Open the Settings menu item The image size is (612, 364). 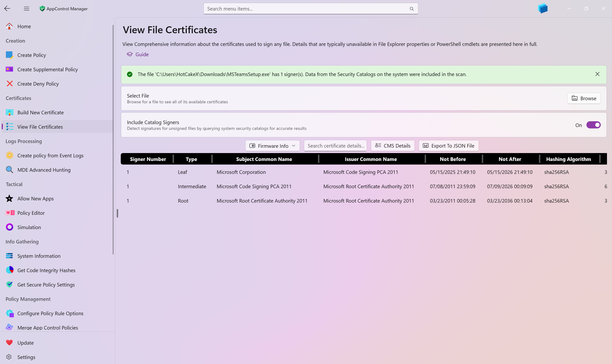coord(26,357)
